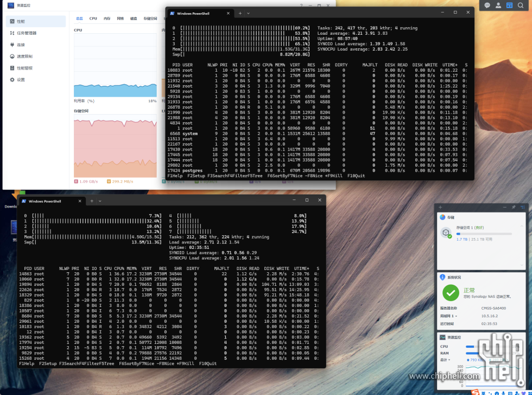Switch to the CPU tab

point(93,18)
